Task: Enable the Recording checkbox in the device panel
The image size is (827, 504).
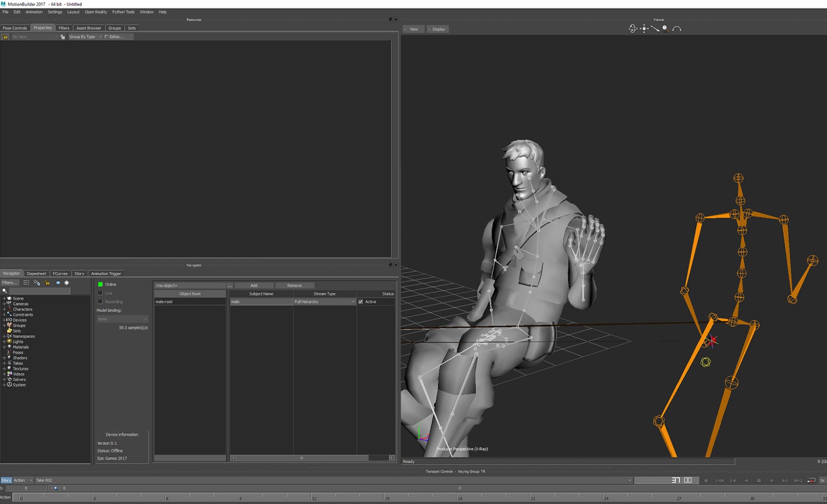Action: click(x=100, y=302)
